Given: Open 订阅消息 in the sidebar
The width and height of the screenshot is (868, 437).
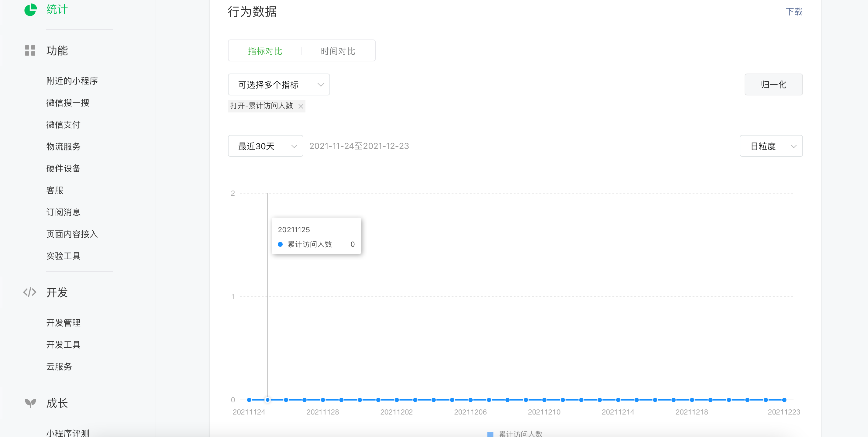Looking at the screenshot, I should coord(63,212).
